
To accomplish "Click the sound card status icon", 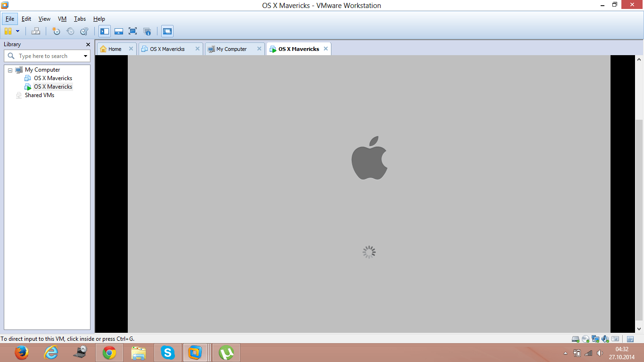I will point(605,339).
